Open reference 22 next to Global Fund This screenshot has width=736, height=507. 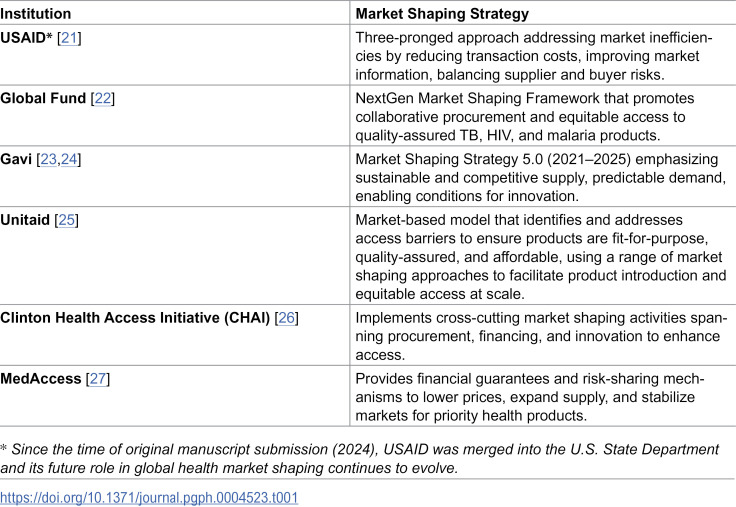103,99
